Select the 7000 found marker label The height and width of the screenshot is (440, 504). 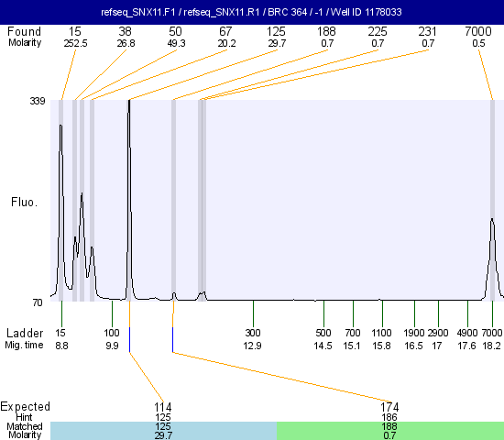[x=478, y=31]
